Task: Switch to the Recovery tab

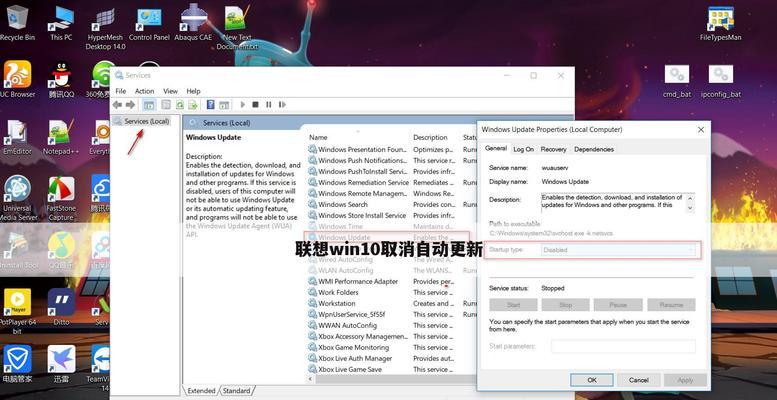Action: [x=553, y=149]
